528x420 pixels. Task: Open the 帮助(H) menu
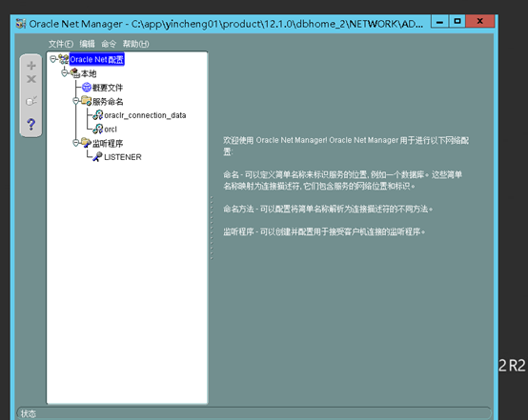click(x=135, y=44)
